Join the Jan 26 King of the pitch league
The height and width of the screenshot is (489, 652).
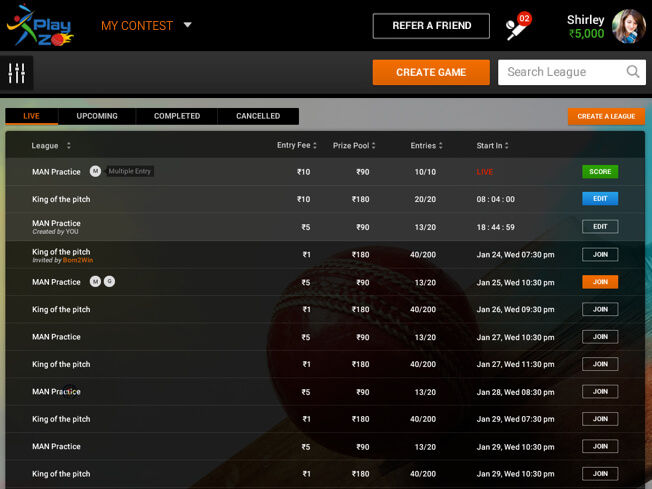(600, 309)
